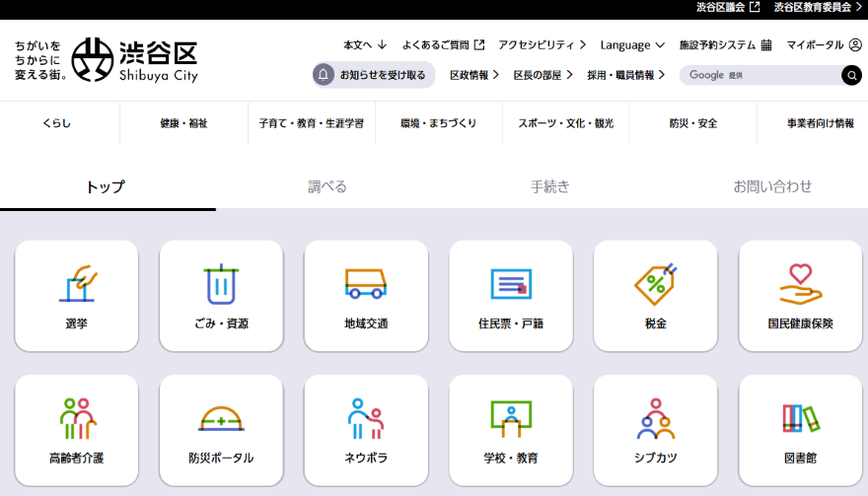868x496 pixels.
Task: Select the 防災ポータル helmet icon
Action: (221, 431)
